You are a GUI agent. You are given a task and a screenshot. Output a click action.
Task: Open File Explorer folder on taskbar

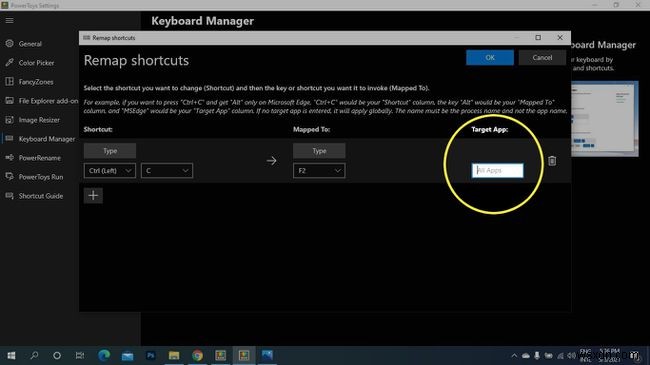click(174, 355)
